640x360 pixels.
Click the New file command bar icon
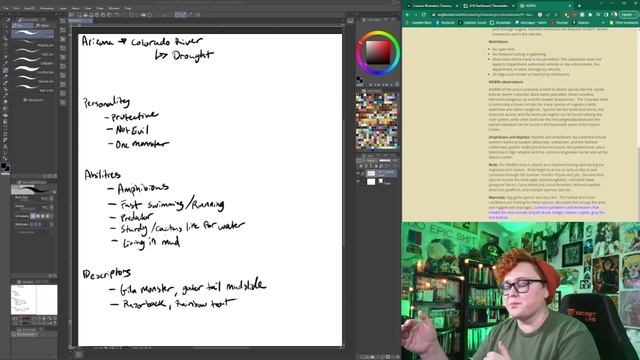[79, 15]
